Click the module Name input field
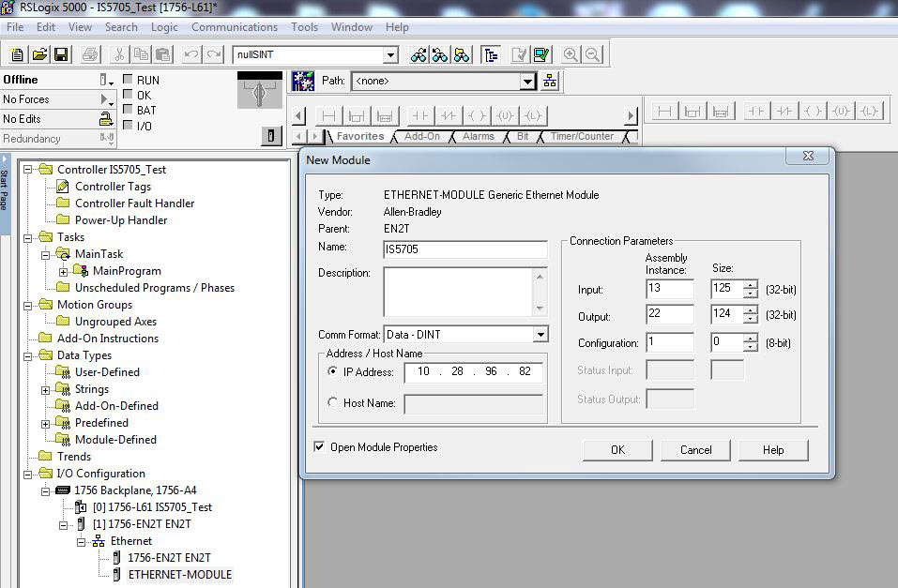The image size is (898, 588). tap(464, 249)
